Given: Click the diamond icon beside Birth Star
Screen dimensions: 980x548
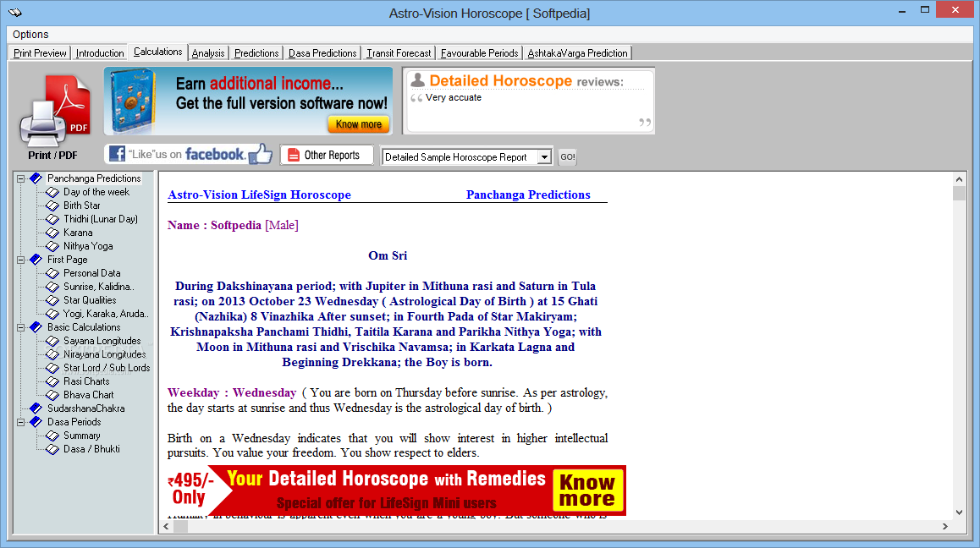Looking at the screenshot, I should coord(52,205).
